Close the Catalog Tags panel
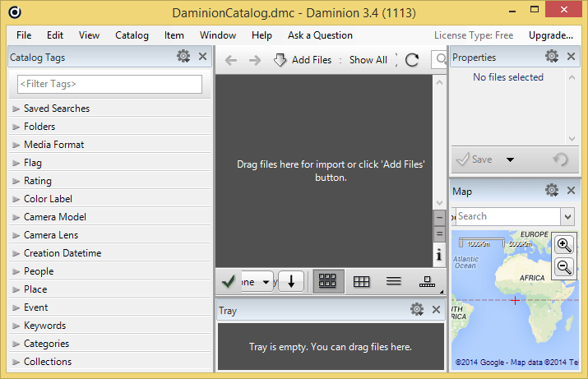This screenshot has height=379, width=588. pos(202,56)
